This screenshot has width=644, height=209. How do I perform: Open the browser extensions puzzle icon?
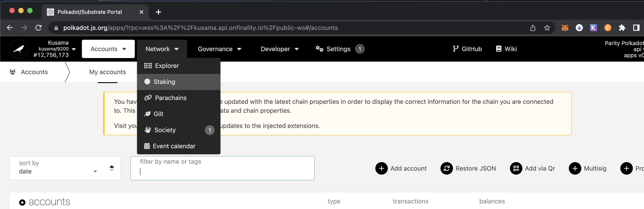pyautogui.click(x=622, y=28)
